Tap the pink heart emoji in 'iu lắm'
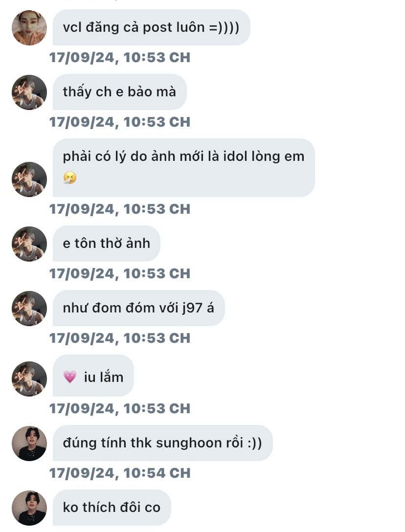405x532 pixels. [x=70, y=377]
